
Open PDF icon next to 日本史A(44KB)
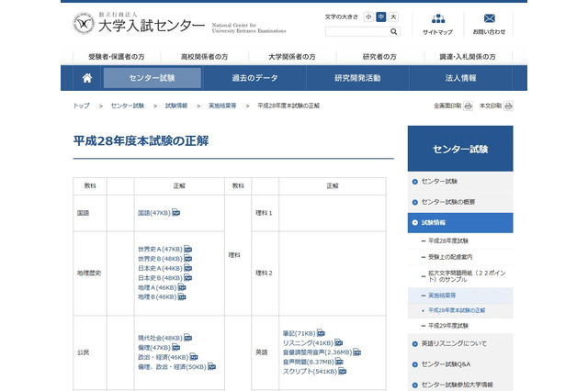click(x=187, y=268)
